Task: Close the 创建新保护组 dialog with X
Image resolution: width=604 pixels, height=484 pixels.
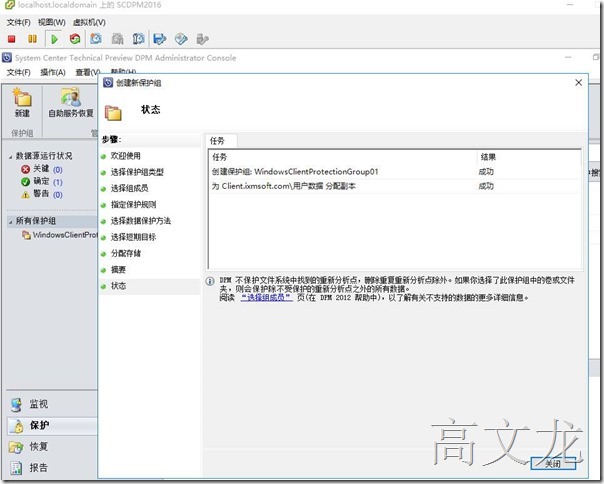Action: pyautogui.click(x=578, y=83)
